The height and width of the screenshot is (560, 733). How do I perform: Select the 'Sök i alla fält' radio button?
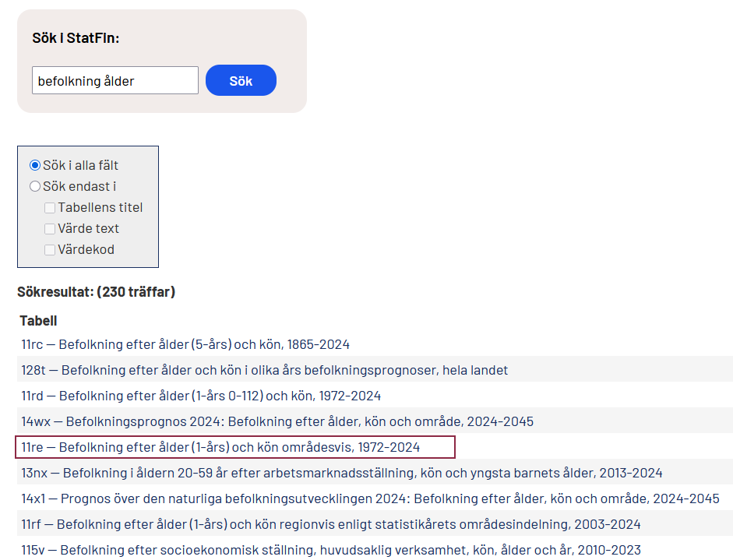point(35,165)
